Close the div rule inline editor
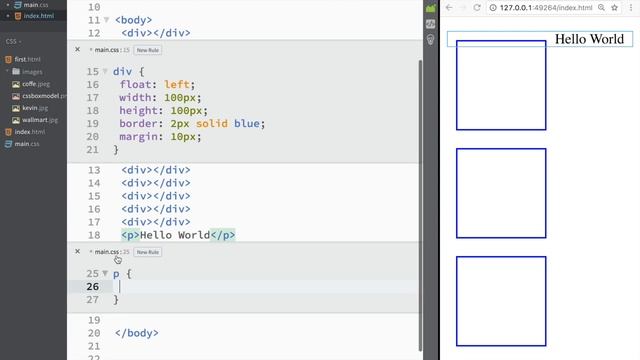The width and height of the screenshot is (640, 360). pos(78,49)
